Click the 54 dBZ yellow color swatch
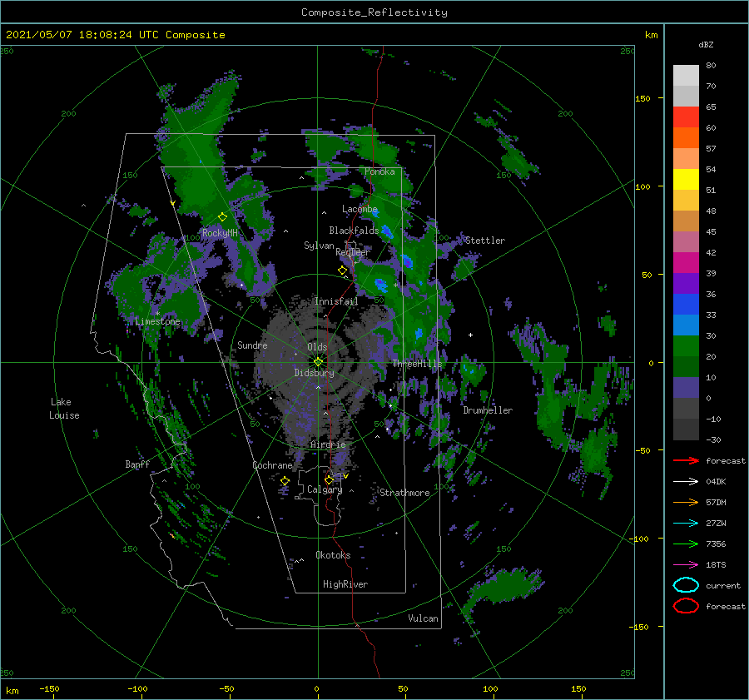Screen dimensions: 749x700 coord(686,179)
